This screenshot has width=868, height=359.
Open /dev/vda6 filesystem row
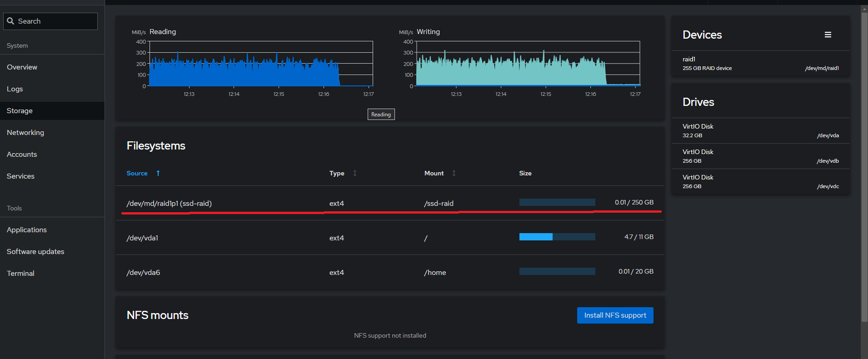coord(390,272)
